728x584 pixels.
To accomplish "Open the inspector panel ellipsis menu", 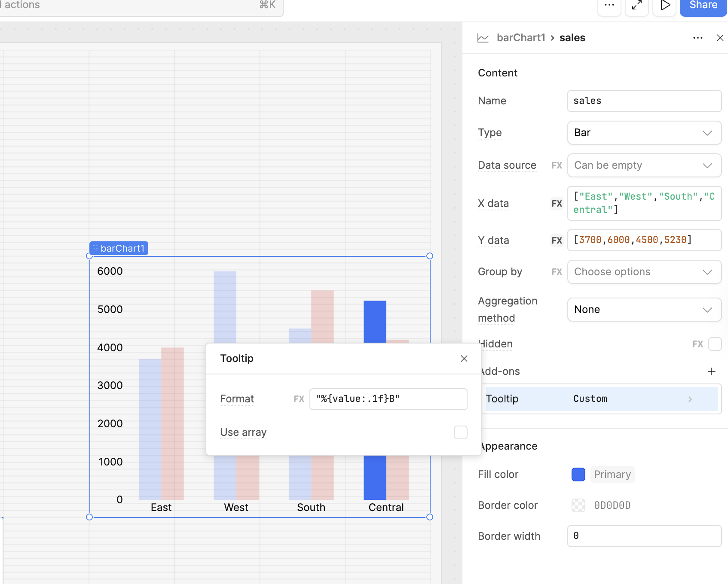I will [x=697, y=38].
